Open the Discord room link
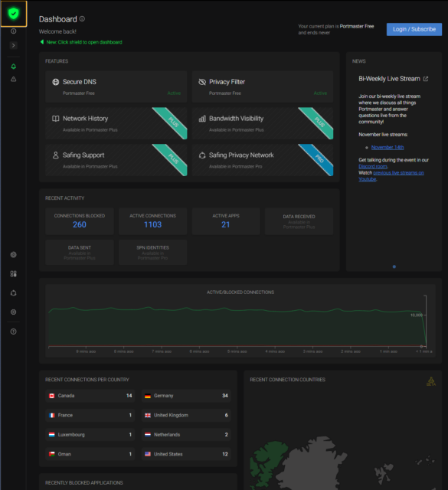Viewport: 448px width, 490px height. point(373,166)
